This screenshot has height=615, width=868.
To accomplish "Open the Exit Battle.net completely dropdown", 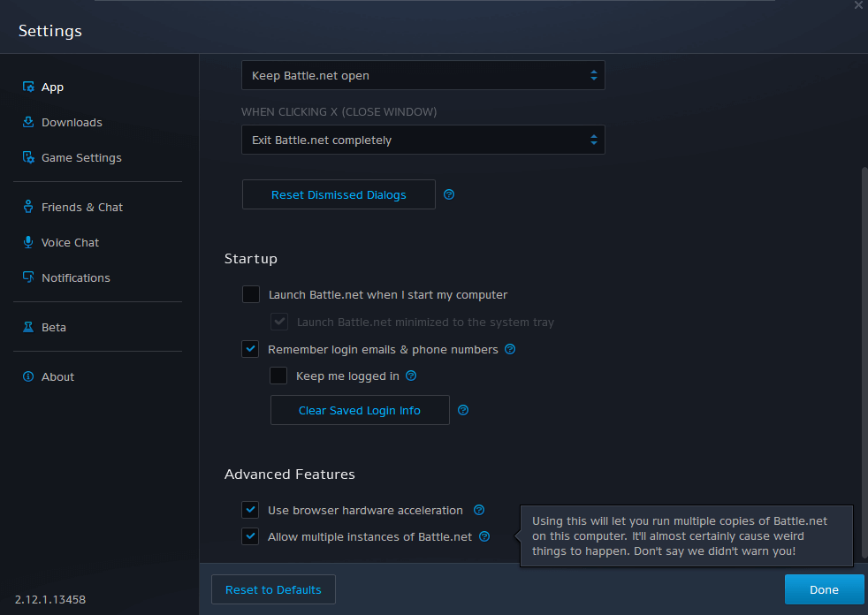I will 423,140.
